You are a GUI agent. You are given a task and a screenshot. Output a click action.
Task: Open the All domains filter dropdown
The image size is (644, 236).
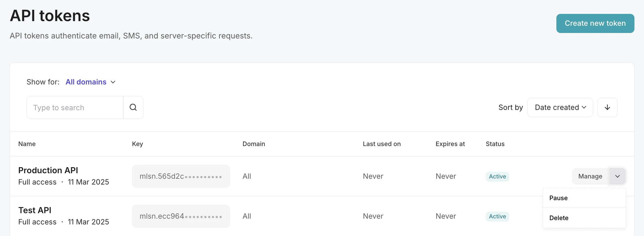[90, 82]
